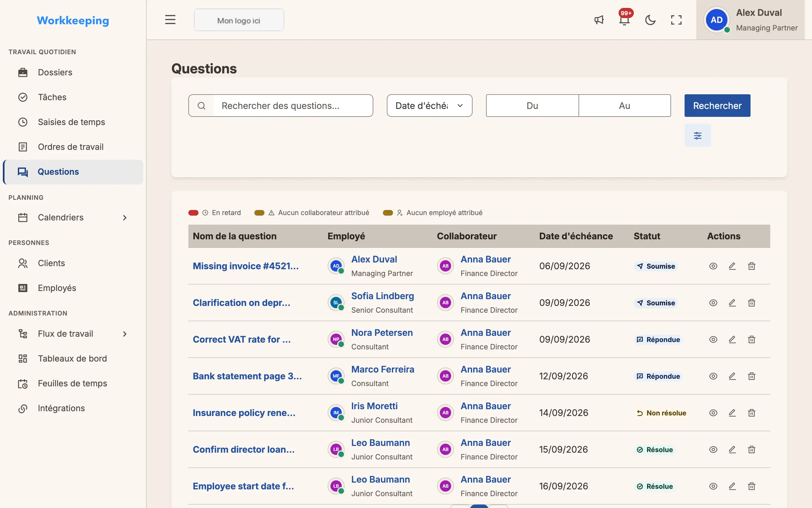Screen dimensions: 812x508
Task: Switch to dark mode moon icon
Action: point(650,20)
